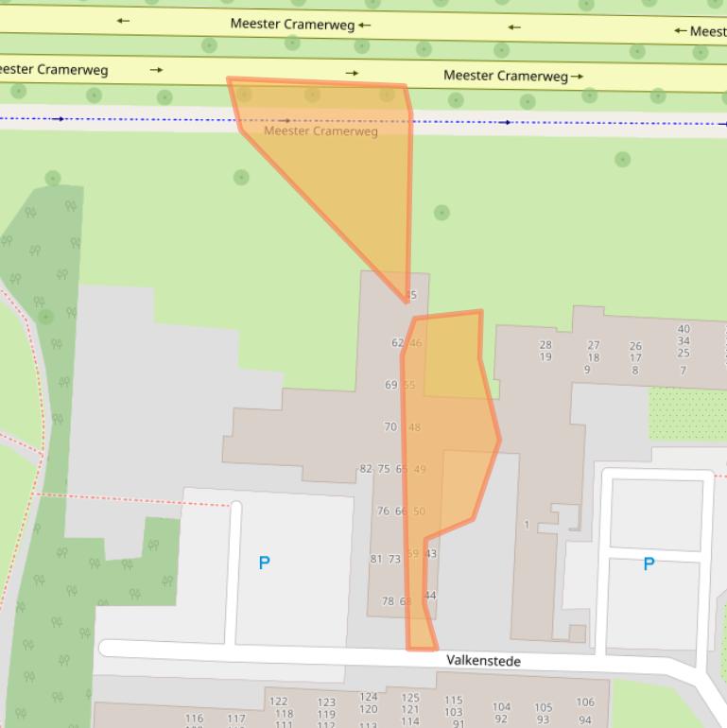The height and width of the screenshot is (728, 727).
Task: Click the green dotted garden patch
Action: click(x=686, y=413)
